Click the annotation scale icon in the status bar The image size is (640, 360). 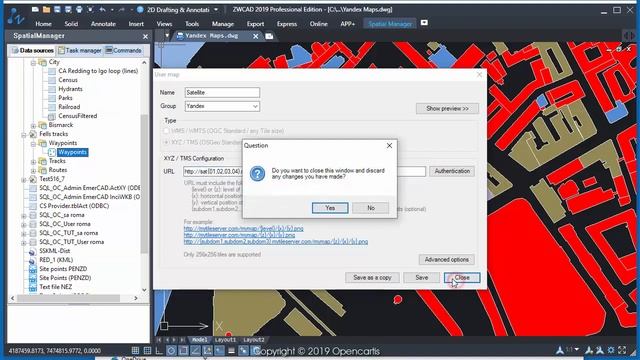pos(560,350)
